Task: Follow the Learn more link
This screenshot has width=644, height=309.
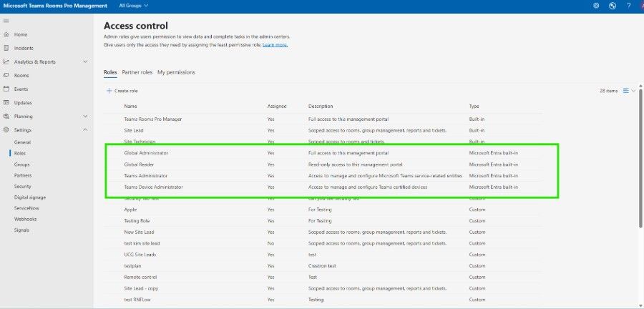Action: (x=275, y=45)
